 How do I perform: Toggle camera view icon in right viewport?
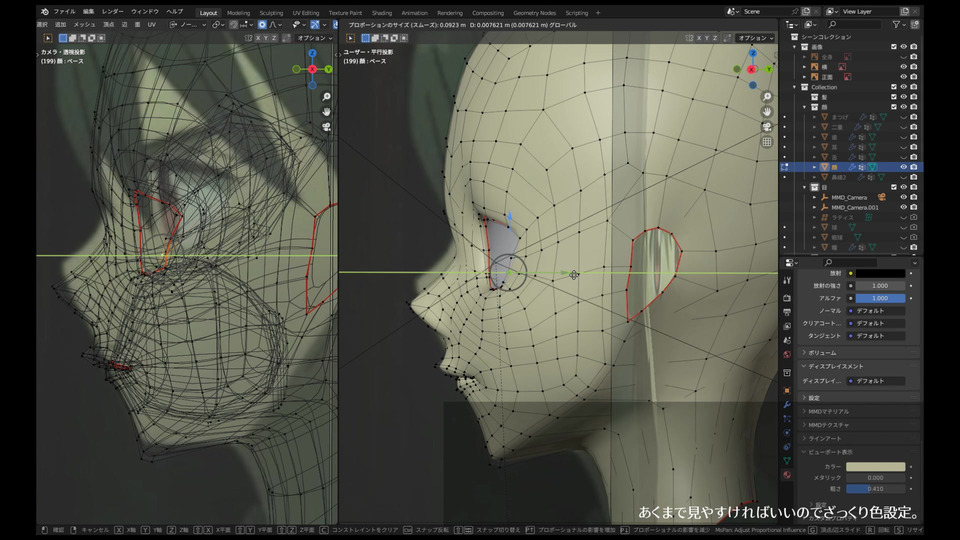pyautogui.click(x=767, y=127)
